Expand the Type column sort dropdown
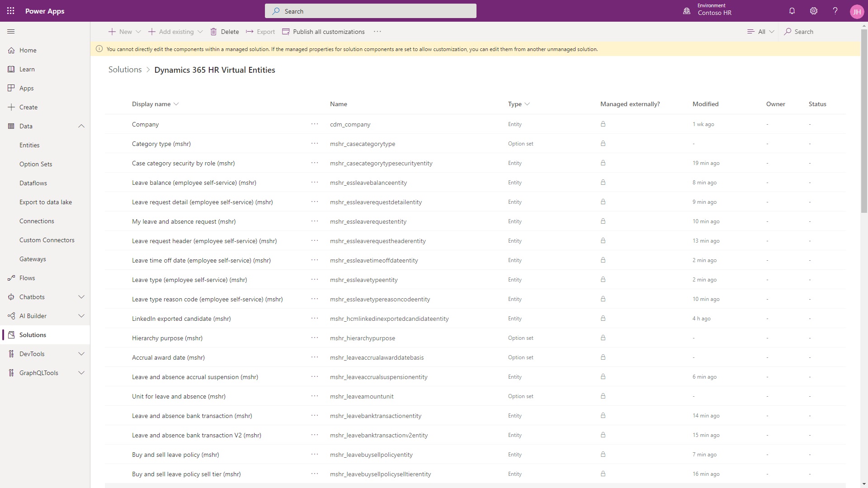Screen dimensions: 868x488 click(x=527, y=103)
